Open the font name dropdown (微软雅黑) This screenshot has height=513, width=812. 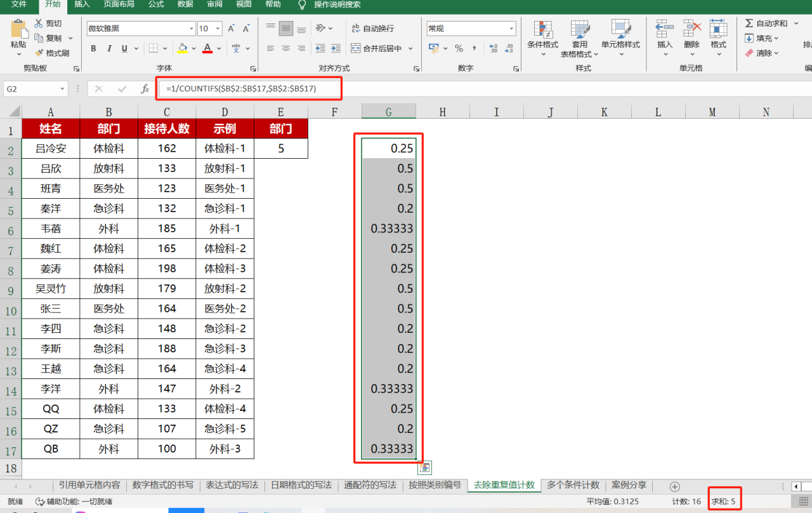coord(192,29)
